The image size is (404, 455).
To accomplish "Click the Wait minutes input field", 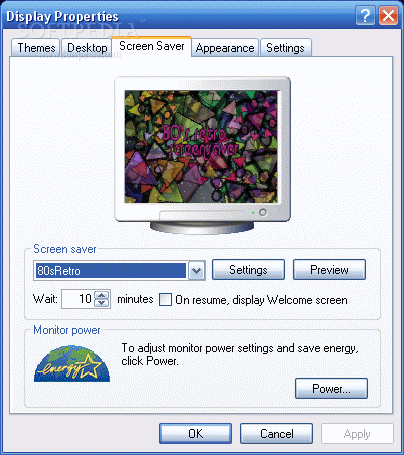I will pyautogui.click(x=78, y=299).
